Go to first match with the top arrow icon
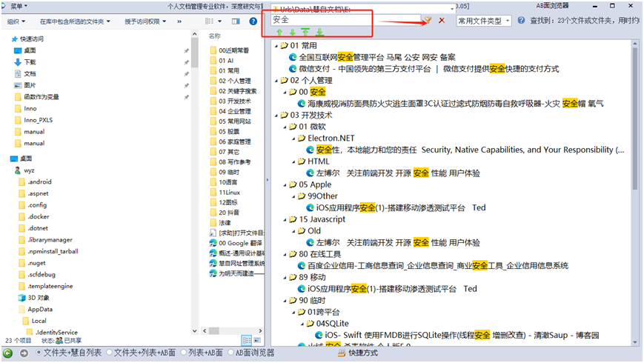The image size is (644, 363). (x=305, y=33)
